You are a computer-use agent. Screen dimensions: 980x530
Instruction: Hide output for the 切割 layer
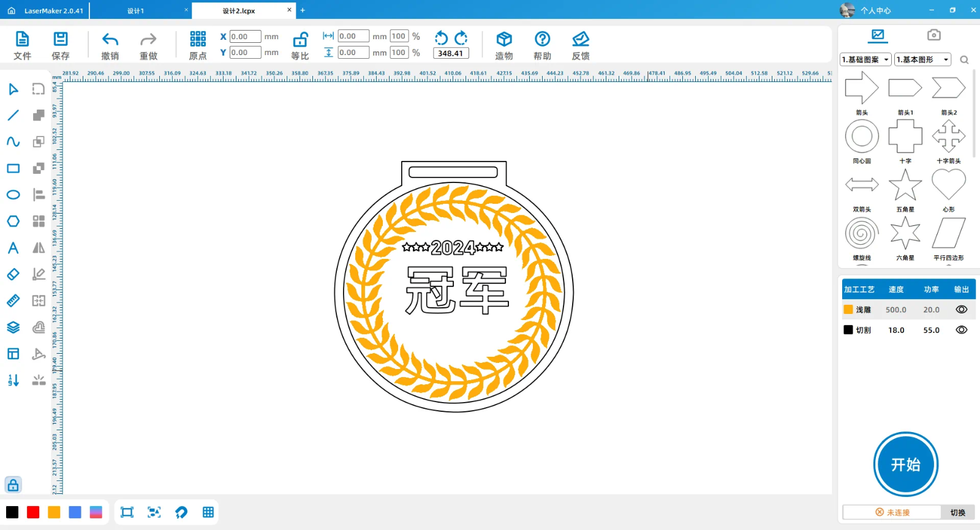pos(962,330)
